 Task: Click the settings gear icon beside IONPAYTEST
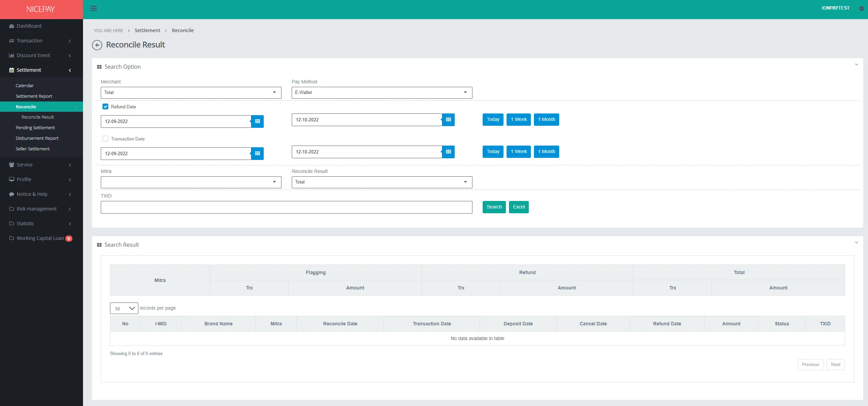[861, 9]
